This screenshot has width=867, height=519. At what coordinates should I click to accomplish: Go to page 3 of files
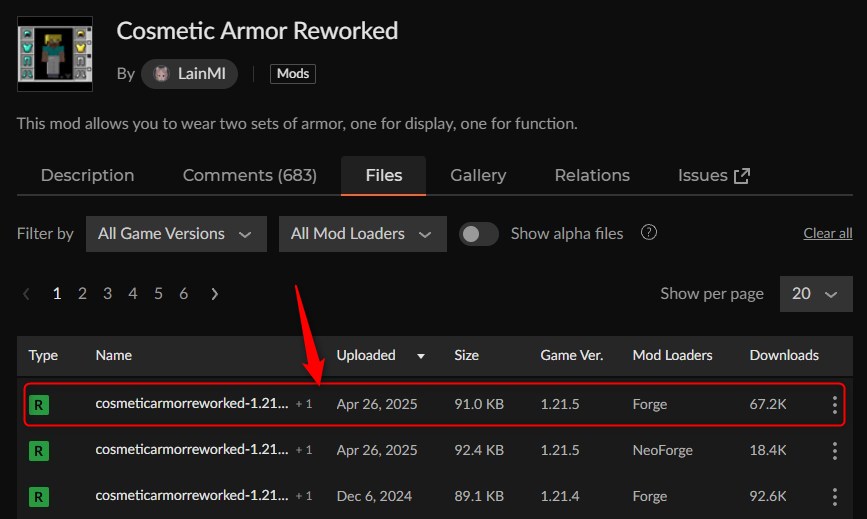[x=107, y=293]
